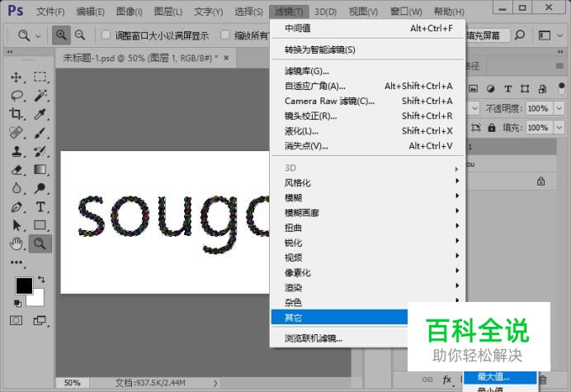The image size is (571, 392).
Task: Select the Zoom tool in toolbox
Action: click(40, 243)
